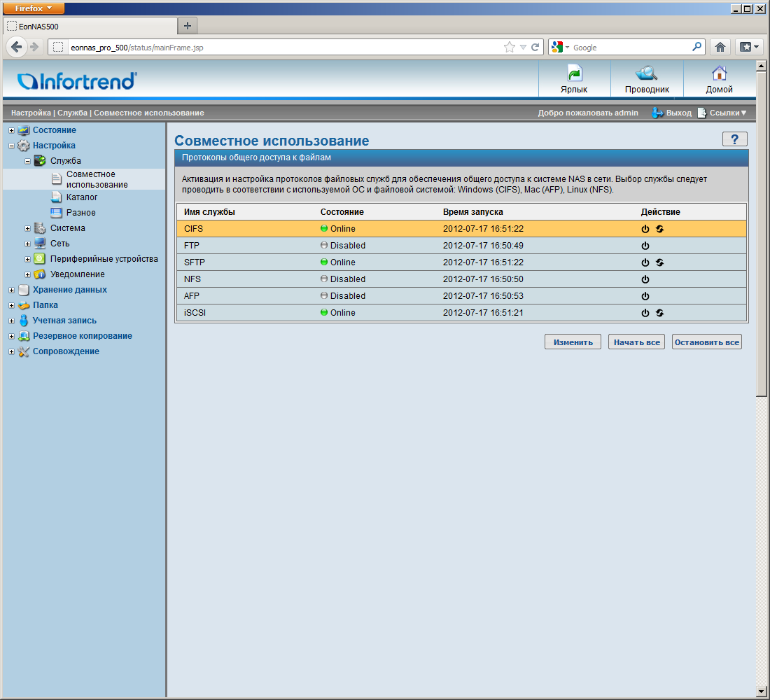
Task: Reload the page in Firefox
Action: click(535, 47)
